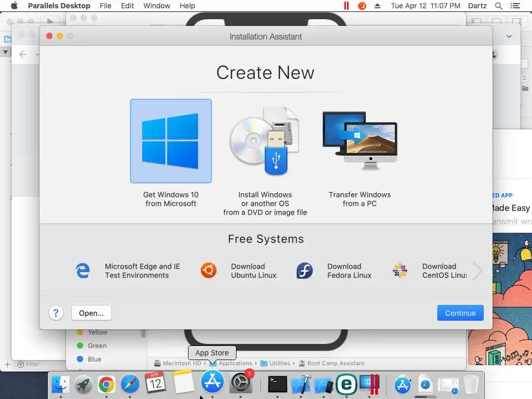Viewport: 532px width, 399px height.
Task: Choose Download CentOS Linux
Action: [x=445, y=271]
